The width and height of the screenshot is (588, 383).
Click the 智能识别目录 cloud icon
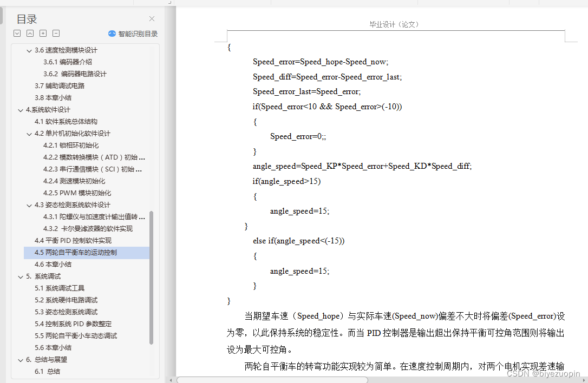(x=112, y=34)
